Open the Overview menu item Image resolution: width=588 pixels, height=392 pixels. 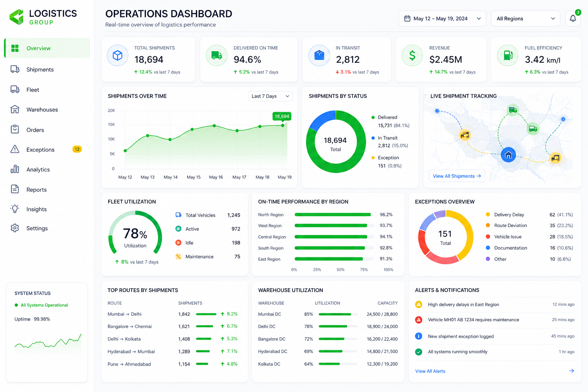[47, 48]
